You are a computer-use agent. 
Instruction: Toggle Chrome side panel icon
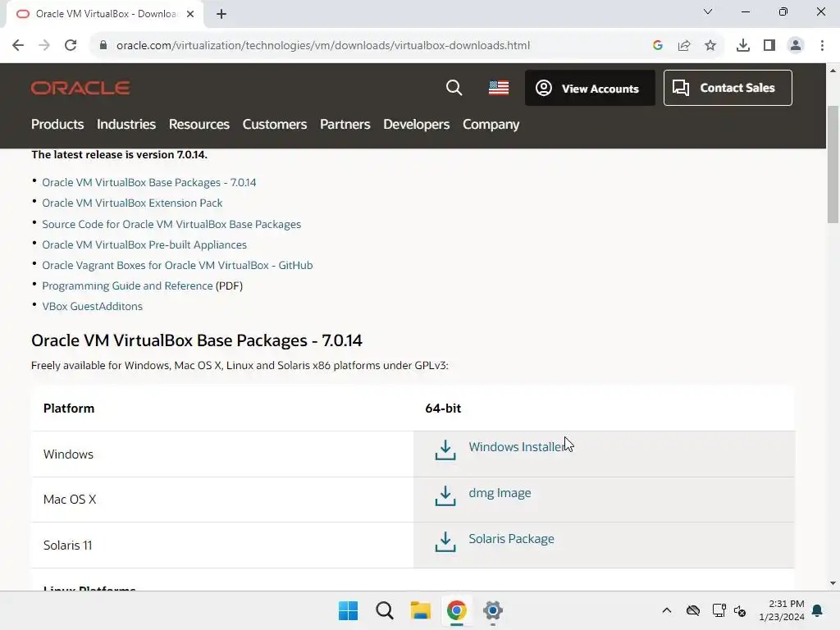769,46
